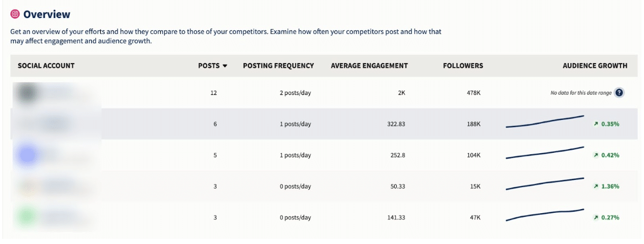Screen dimensions: 644x244
Task: Select the blue blurred account avatar
Action: click(x=27, y=155)
